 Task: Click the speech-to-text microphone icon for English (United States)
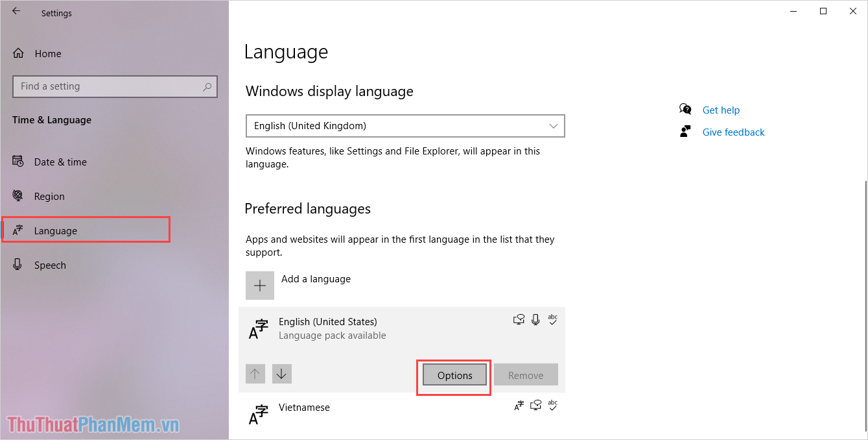(x=535, y=319)
